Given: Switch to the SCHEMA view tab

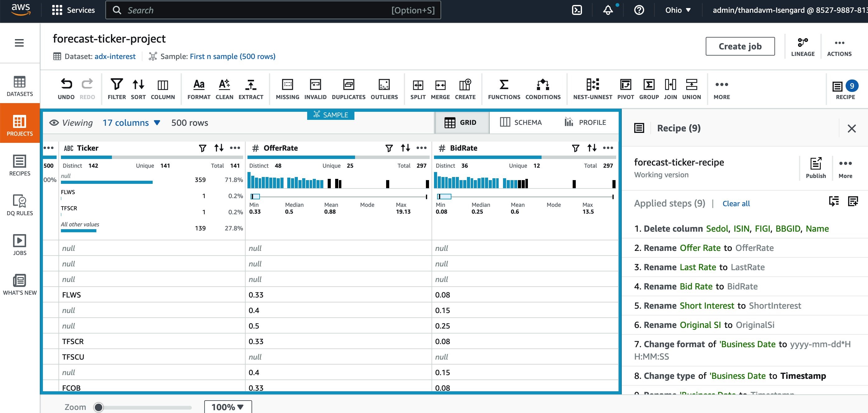Looking at the screenshot, I should click(x=521, y=122).
